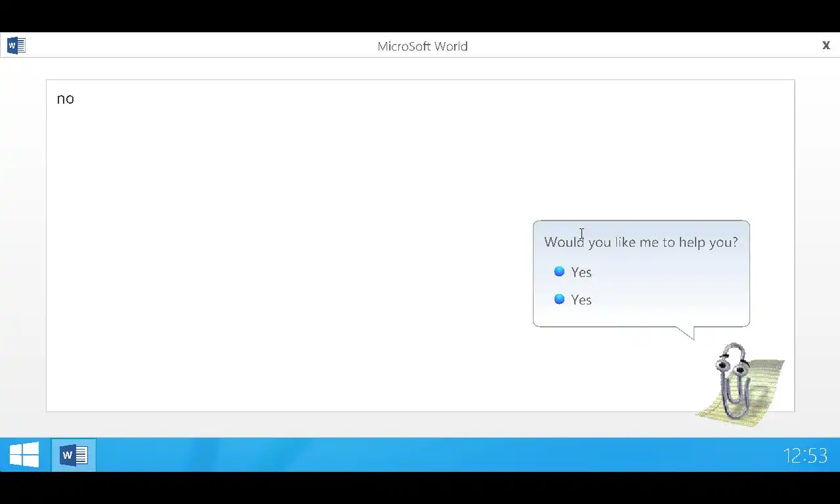Screen dimensions: 840x504
Task: Click the taskbar clock showing 12:53
Action: click(805, 455)
